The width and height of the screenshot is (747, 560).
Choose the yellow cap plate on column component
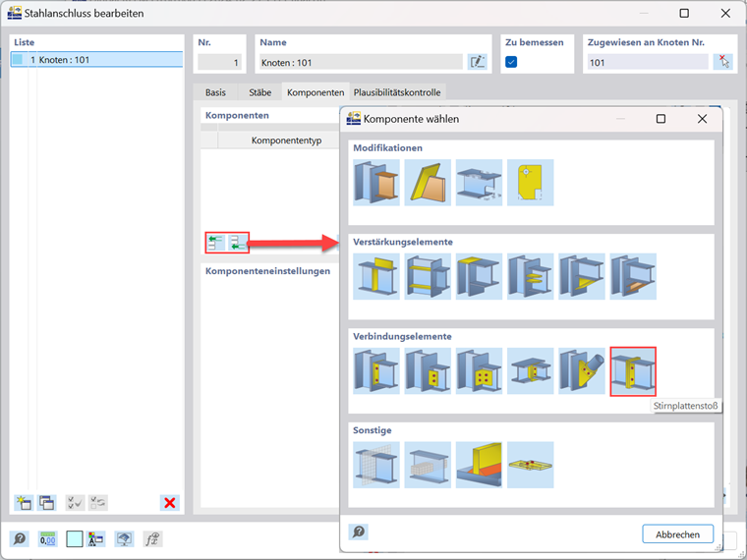(479, 276)
